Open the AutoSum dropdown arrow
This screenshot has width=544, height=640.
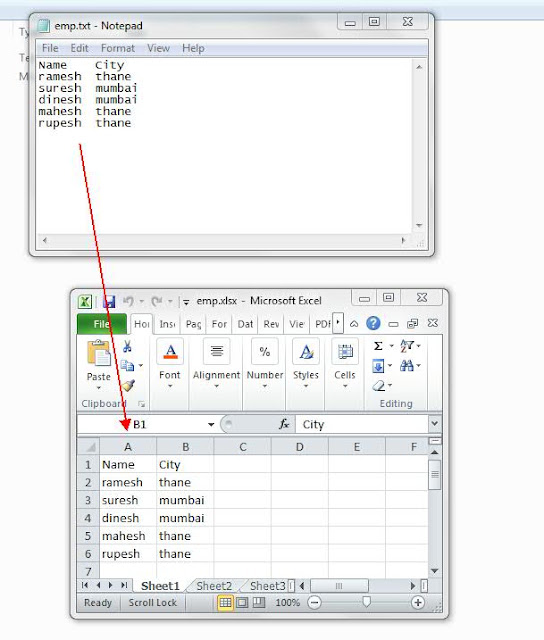(x=391, y=346)
